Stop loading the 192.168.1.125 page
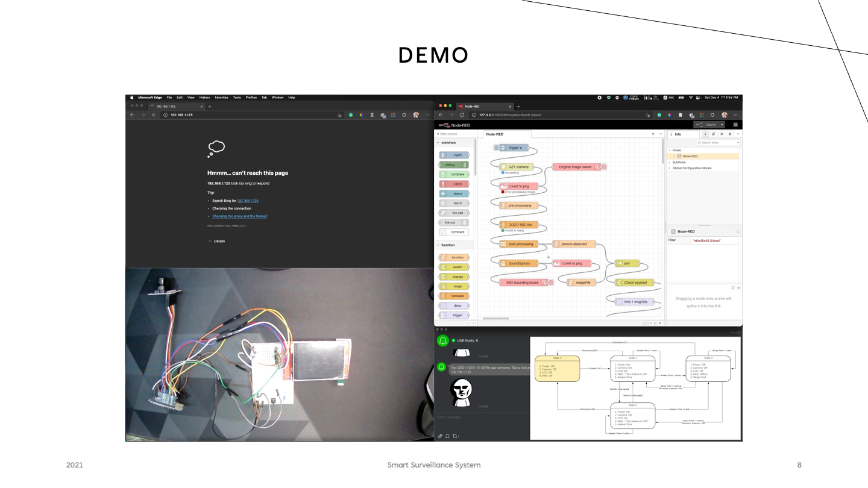Image resolution: width=868 pixels, height=488 pixels. 153,114
